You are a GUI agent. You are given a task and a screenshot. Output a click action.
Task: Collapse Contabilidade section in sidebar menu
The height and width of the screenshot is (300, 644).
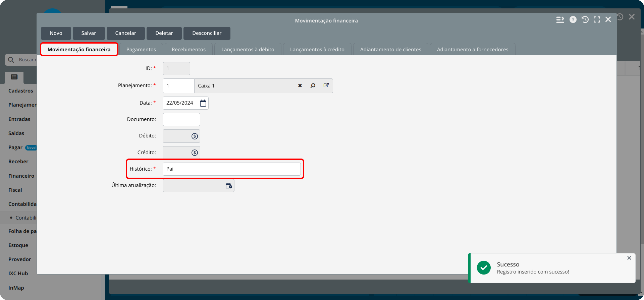click(x=22, y=204)
